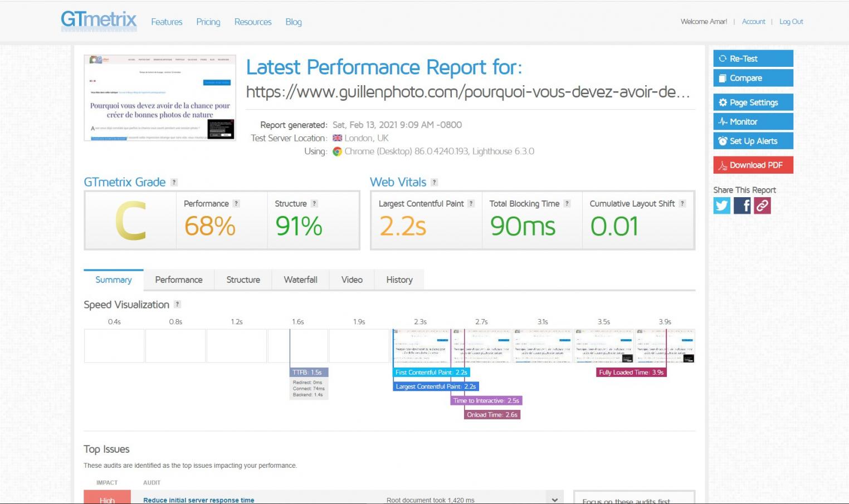
Task: Select the 3.5s filmstrip frame
Action: pos(604,346)
